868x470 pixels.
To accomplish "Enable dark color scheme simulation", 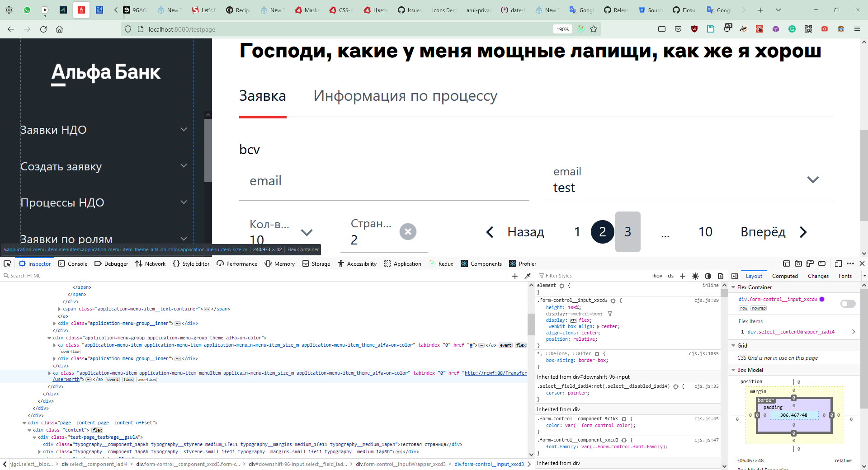I will 708,276.
